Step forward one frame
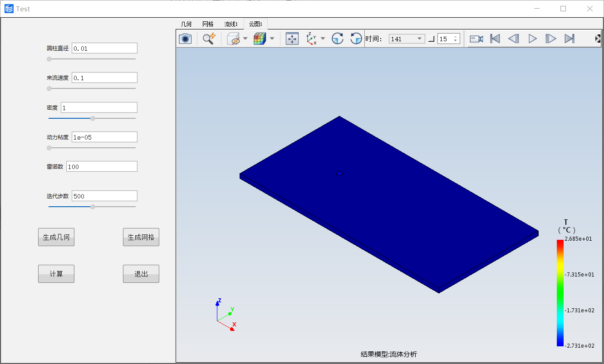604x364 pixels. click(551, 39)
